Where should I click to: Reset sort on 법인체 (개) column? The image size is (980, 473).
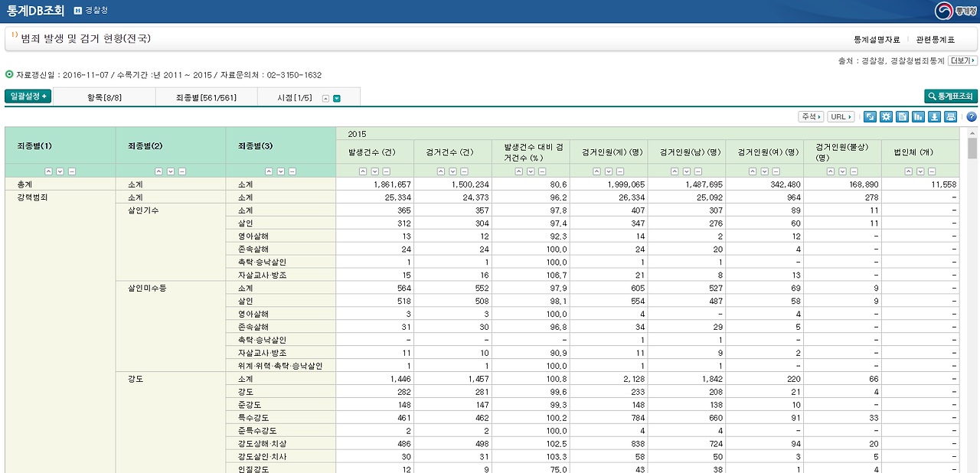tap(933, 171)
